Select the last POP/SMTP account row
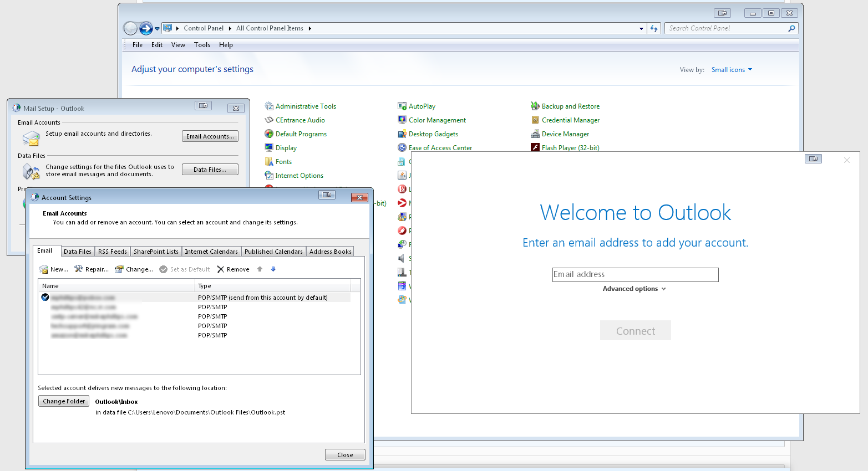This screenshot has width=868, height=471. point(195,335)
